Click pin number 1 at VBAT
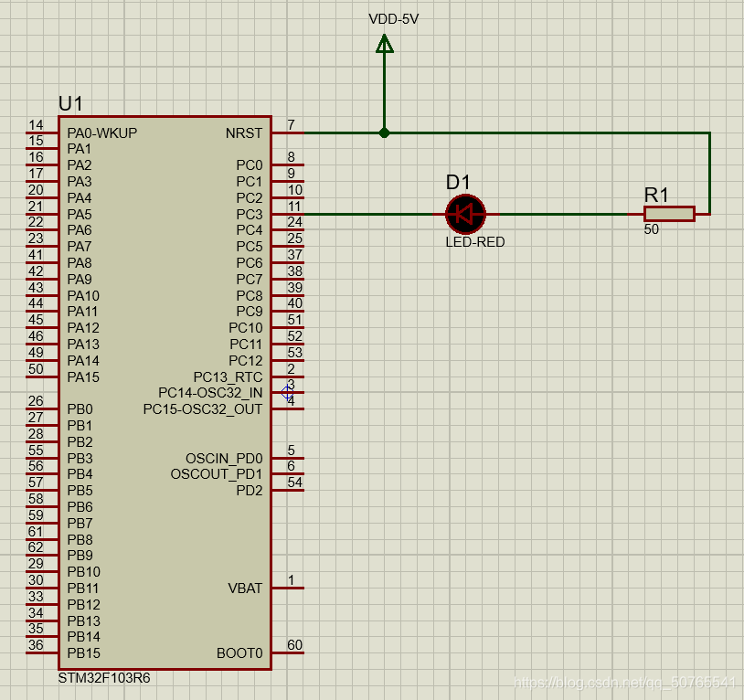Screen dimensions: 744x700 [x=291, y=579]
